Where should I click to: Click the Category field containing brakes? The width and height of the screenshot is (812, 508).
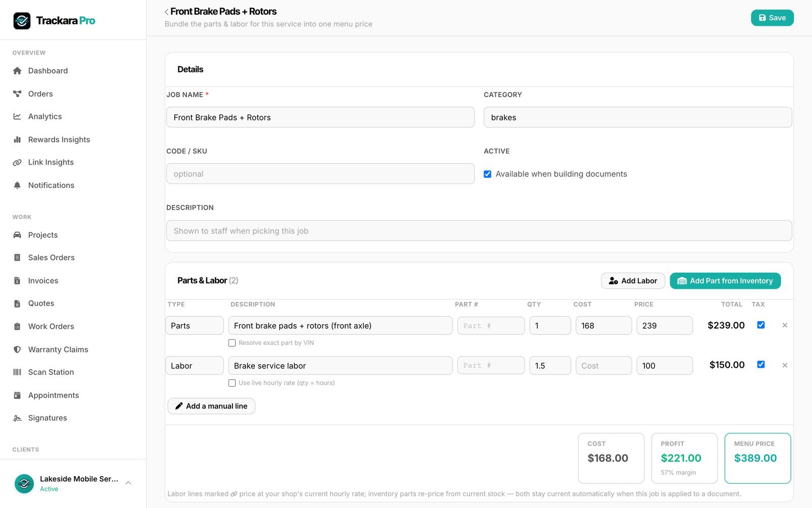[x=637, y=117]
